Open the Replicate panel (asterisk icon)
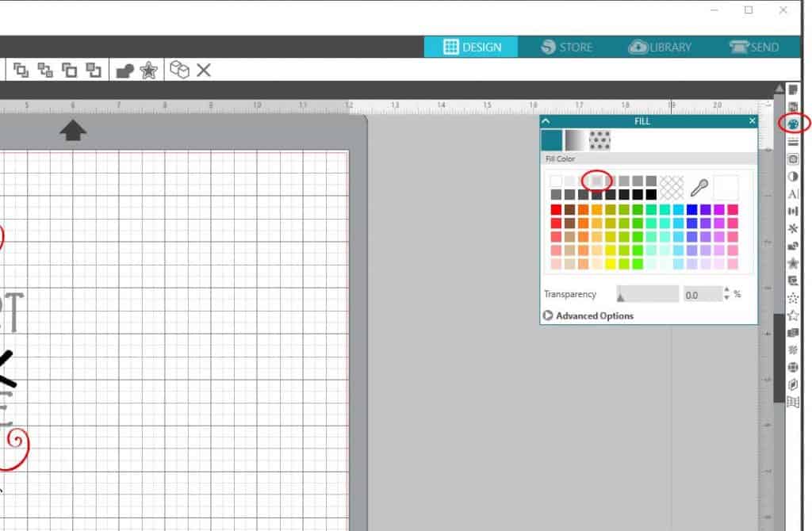This screenshot has height=531, width=812. (x=793, y=229)
